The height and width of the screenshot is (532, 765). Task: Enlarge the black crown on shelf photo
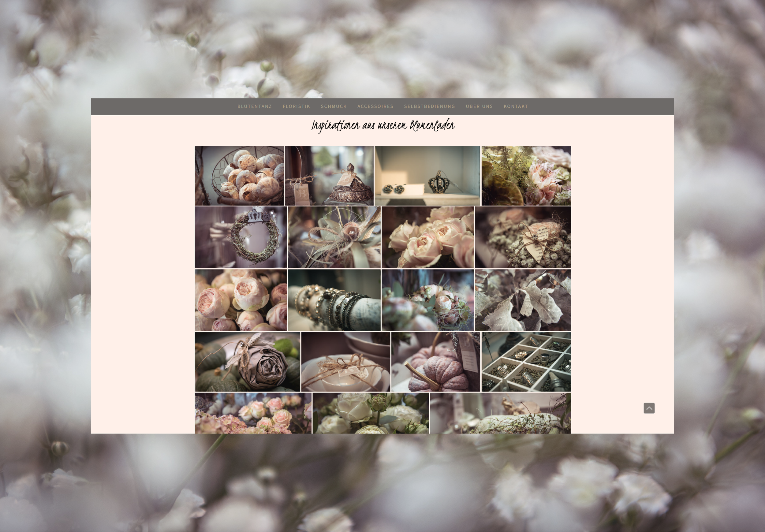point(427,176)
